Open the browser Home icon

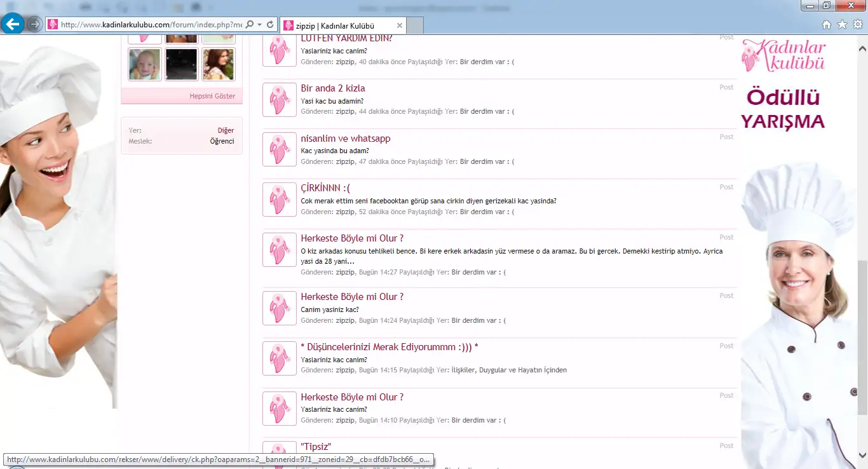pyautogui.click(x=826, y=25)
